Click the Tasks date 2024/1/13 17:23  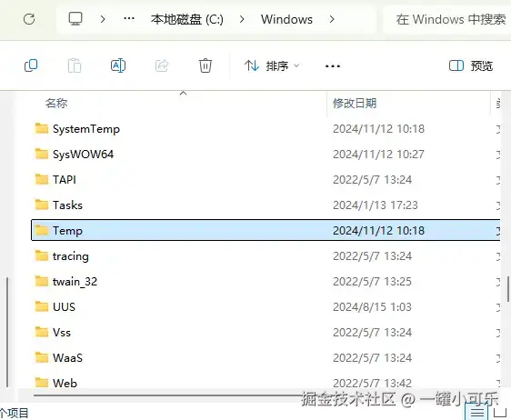(376, 205)
